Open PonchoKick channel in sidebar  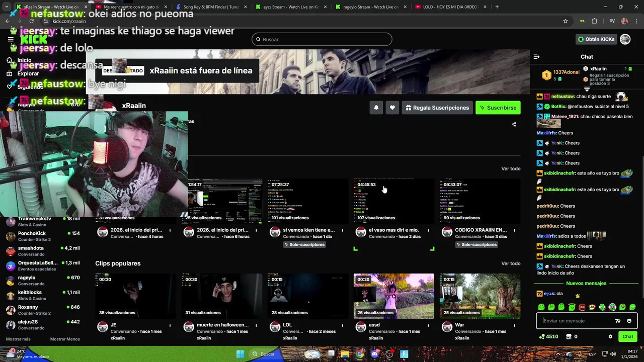(42, 236)
